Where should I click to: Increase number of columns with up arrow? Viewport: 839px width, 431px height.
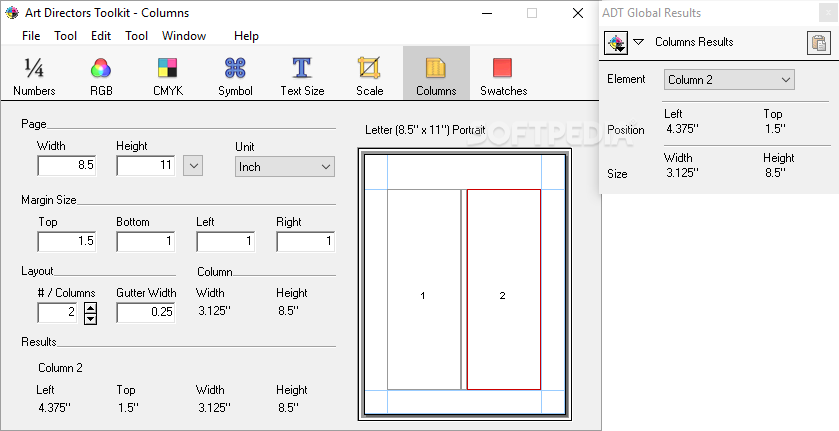coord(90,308)
